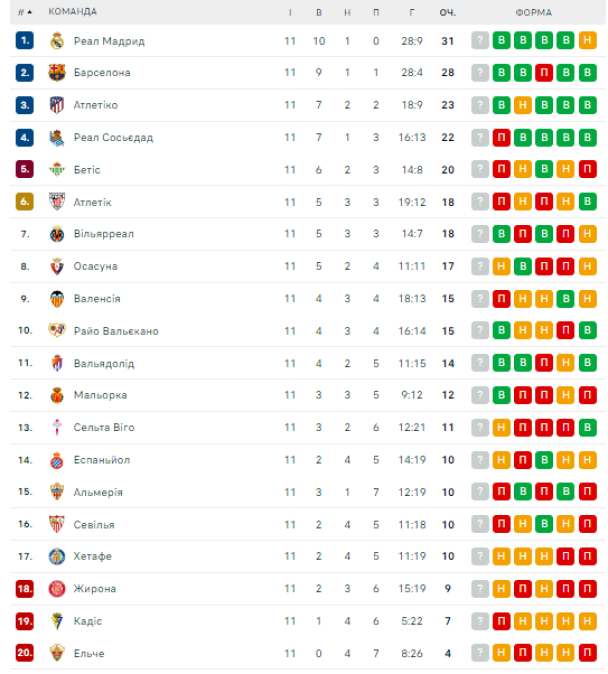Click the ФОРМА column header
608x674 pixels.
point(534,12)
